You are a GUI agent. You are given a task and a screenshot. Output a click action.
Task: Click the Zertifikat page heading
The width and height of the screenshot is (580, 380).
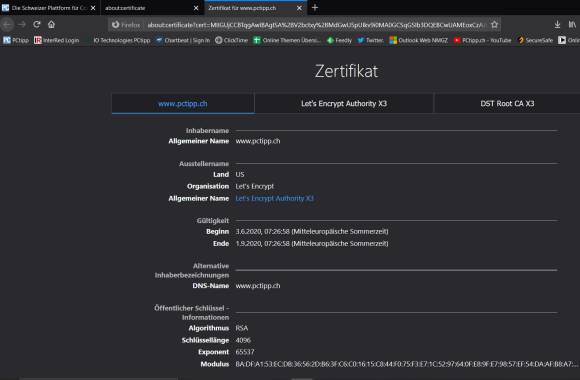(346, 71)
